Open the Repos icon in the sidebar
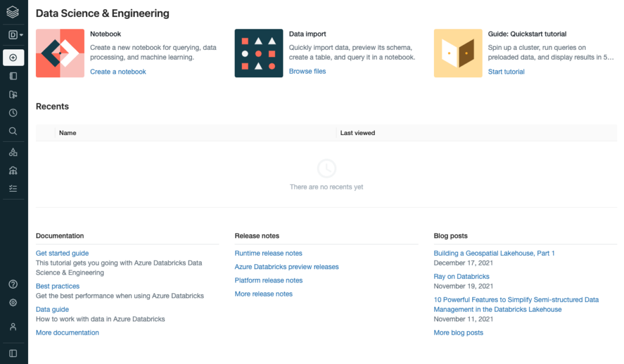This screenshot has height=364, width=624. coord(13,94)
